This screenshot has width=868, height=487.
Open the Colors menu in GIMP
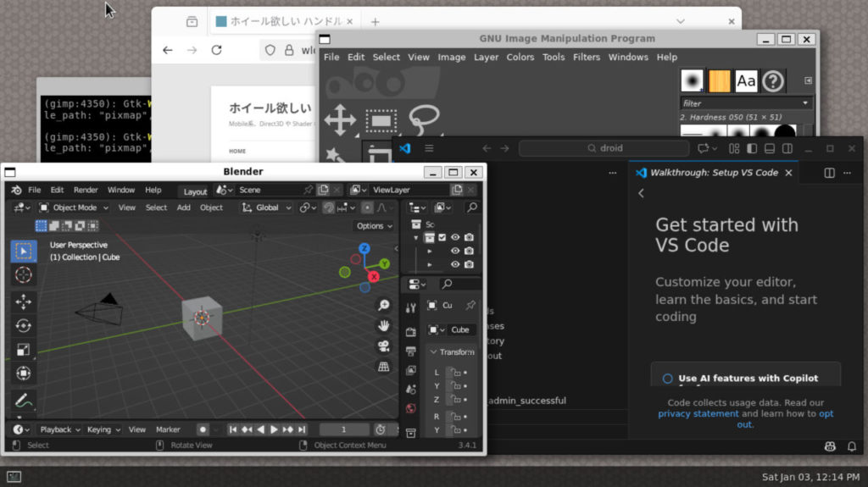point(520,57)
